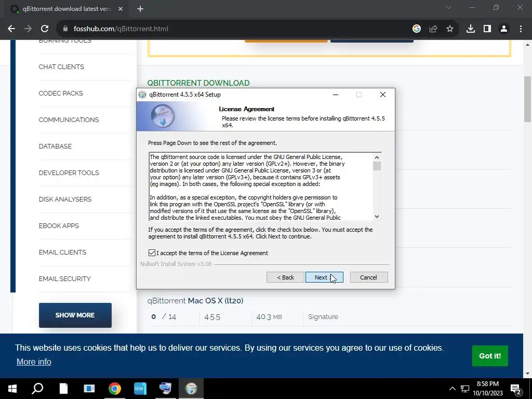Open DATABASE category
Image resolution: width=532 pixels, height=399 pixels.
pyautogui.click(x=55, y=146)
